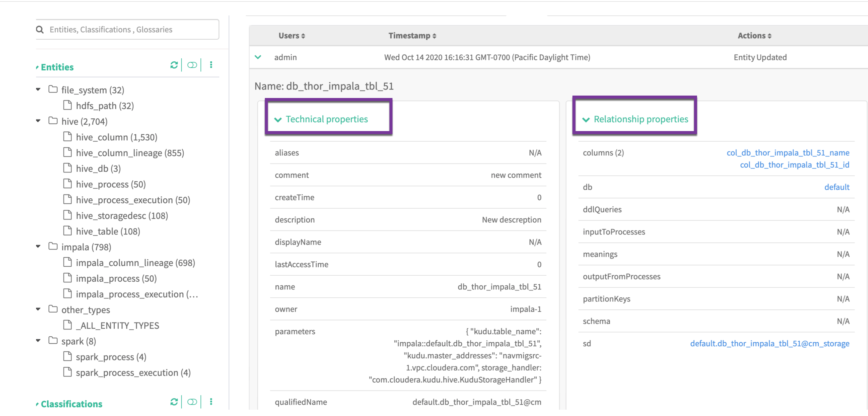The image size is (868, 416).
Task: Click the search magnifier icon
Action: [x=40, y=30]
